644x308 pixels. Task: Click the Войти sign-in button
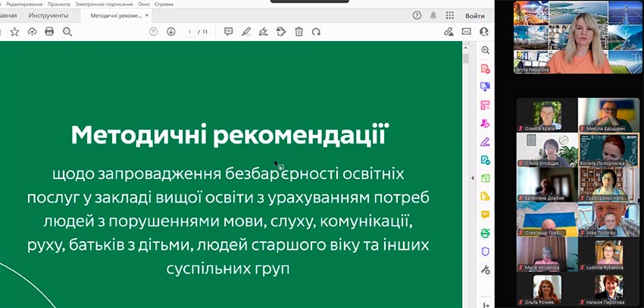click(475, 15)
